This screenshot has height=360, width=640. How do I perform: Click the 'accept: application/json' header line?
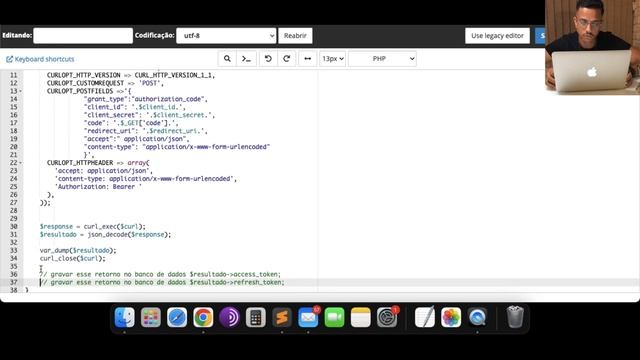point(104,171)
